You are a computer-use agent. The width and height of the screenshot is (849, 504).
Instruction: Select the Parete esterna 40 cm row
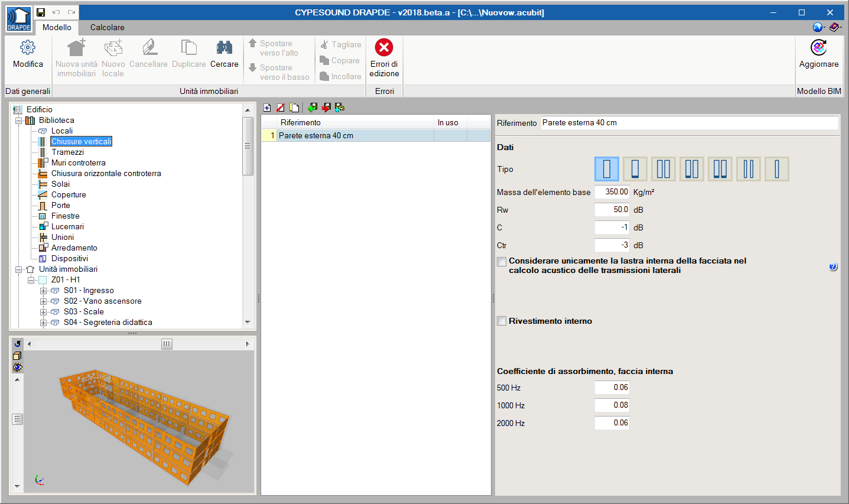376,136
